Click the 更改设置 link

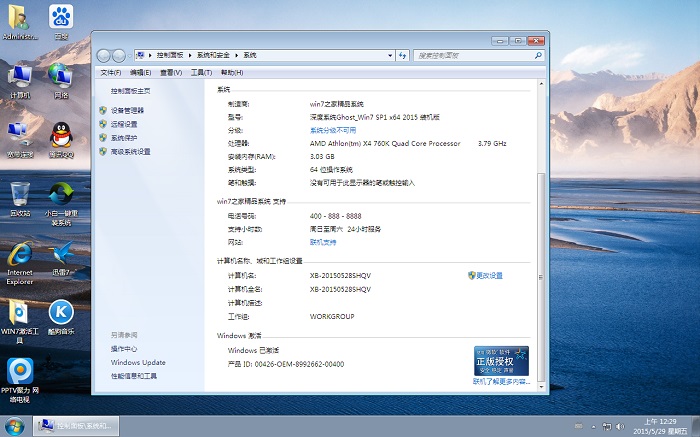coord(489,275)
